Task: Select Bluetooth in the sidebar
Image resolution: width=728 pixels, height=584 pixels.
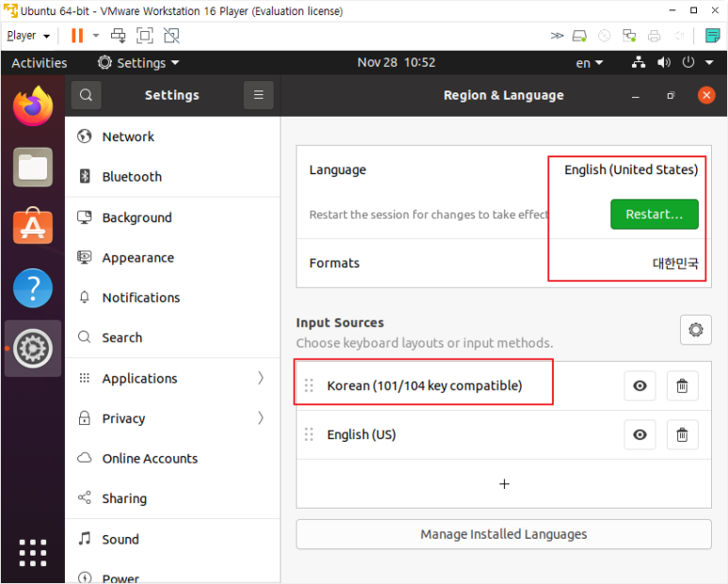Action: [172, 176]
